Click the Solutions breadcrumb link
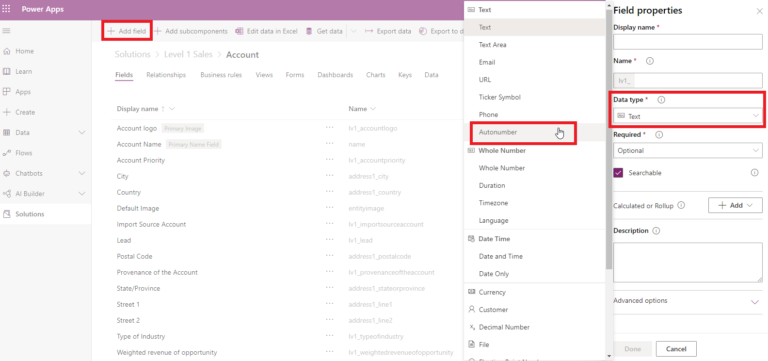This screenshot has width=768, height=361. [x=132, y=54]
